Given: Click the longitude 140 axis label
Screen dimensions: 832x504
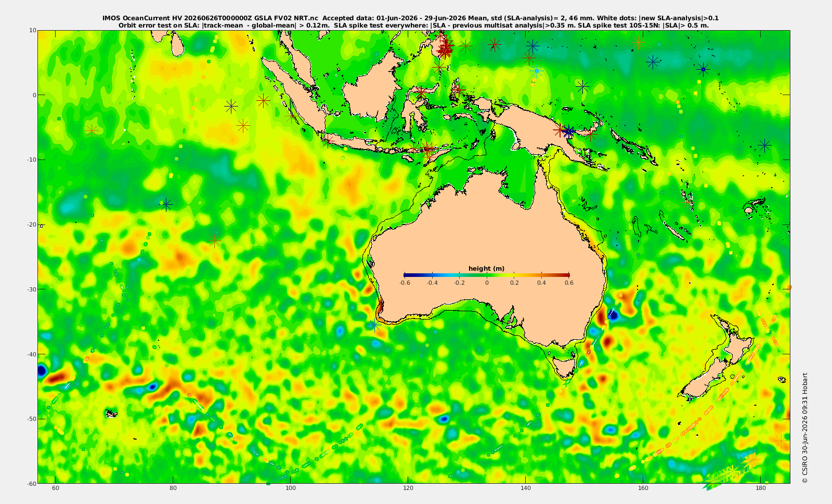Looking at the screenshot, I should pos(526,488).
